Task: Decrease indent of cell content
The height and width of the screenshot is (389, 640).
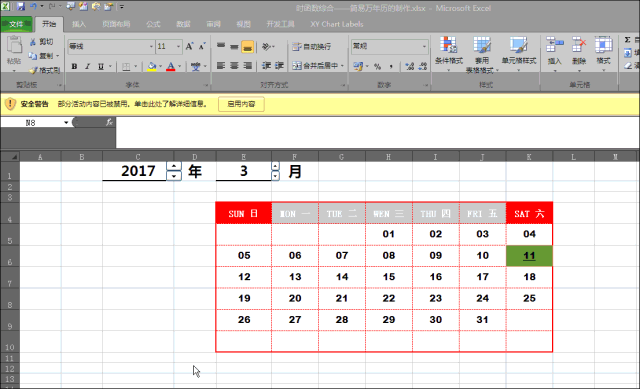Action: [x=266, y=65]
